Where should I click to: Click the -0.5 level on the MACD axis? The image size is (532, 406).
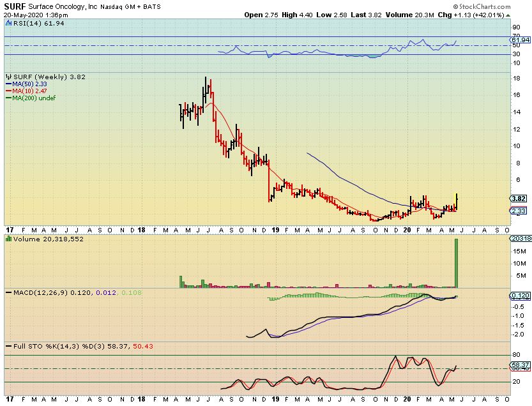pos(519,306)
